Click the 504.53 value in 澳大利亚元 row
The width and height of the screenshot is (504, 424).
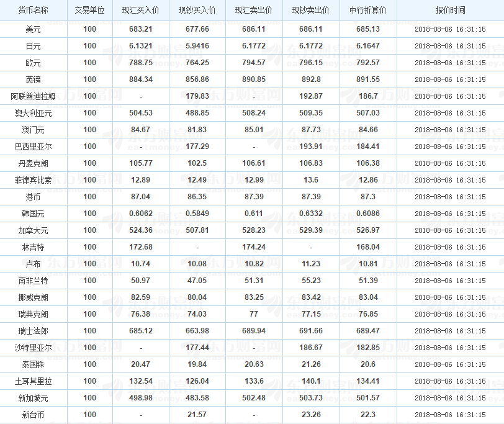(x=141, y=112)
